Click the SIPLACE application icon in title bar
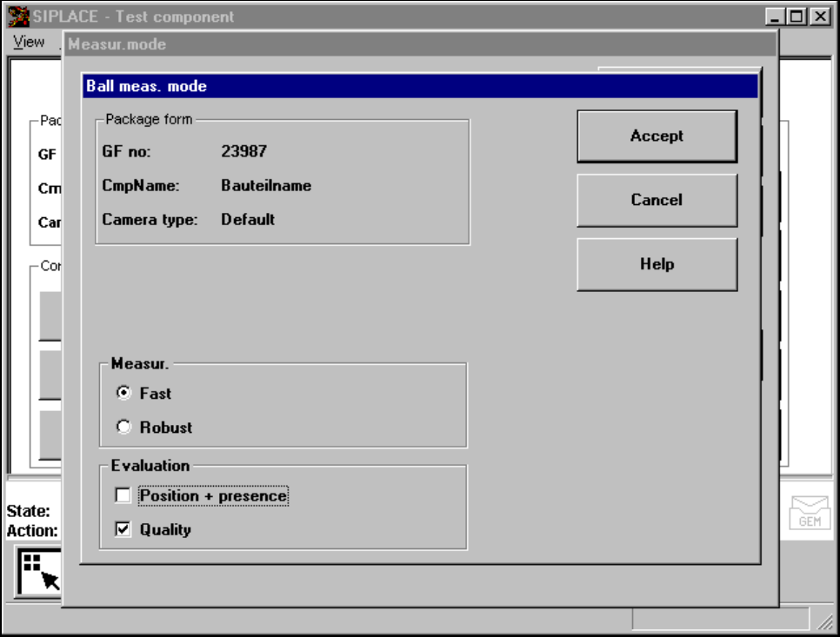 click(x=19, y=17)
